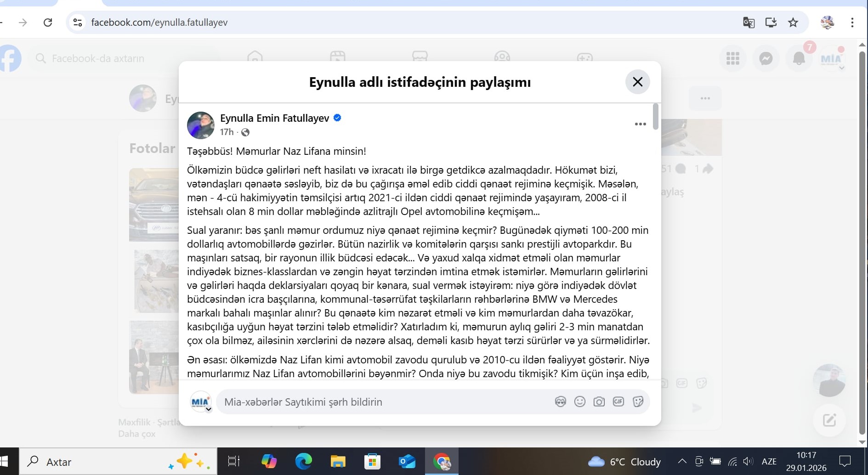Go forward in browser history
868x475 pixels.
point(23,23)
